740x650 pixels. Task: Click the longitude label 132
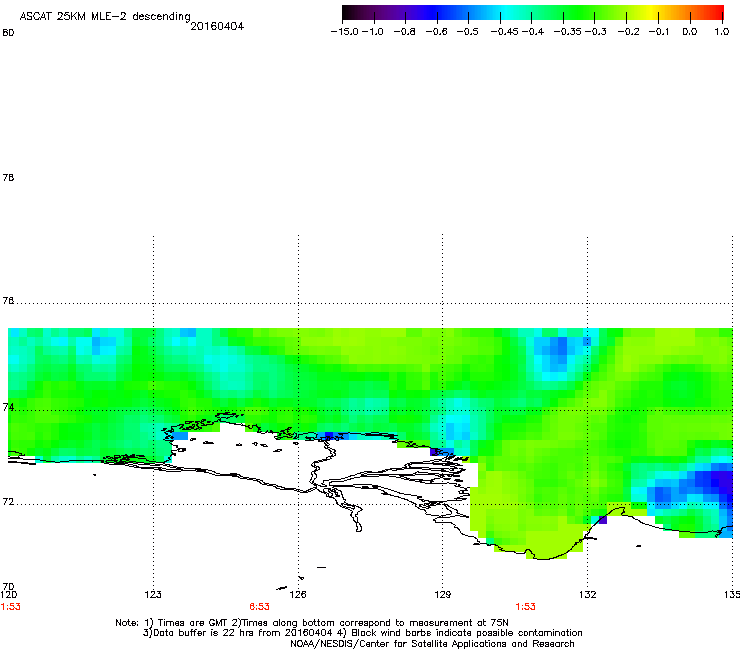(588, 594)
